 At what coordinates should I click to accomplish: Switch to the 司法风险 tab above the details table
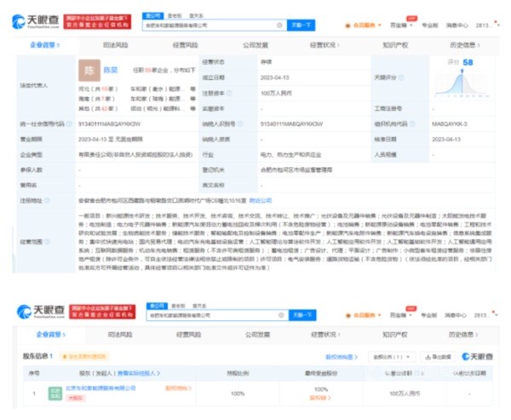point(115,45)
